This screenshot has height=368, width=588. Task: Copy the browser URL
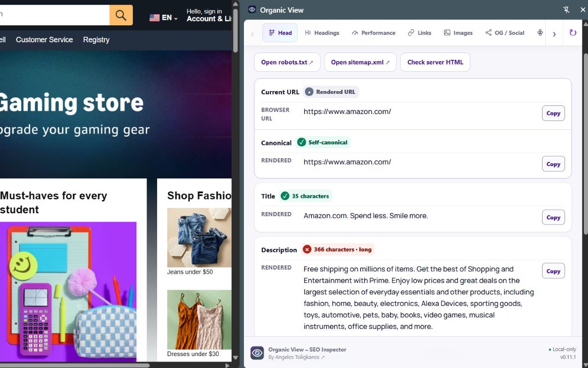point(553,113)
